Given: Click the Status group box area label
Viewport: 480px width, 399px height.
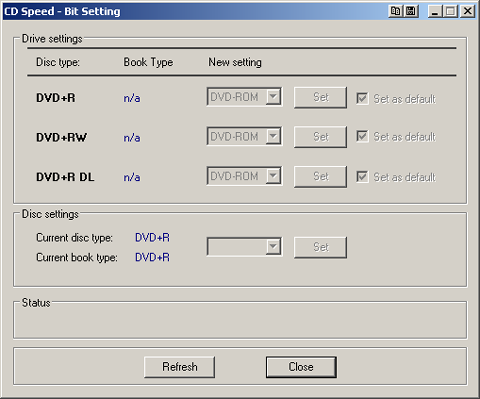Looking at the screenshot, I should pos(36,303).
